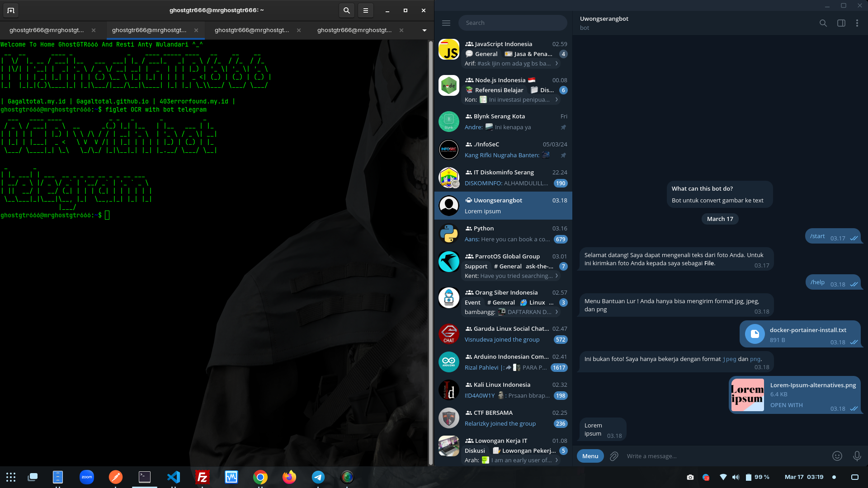Open terminal hamburger menu button
Viewport: 868px width, 488px height.
(x=365, y=10)
